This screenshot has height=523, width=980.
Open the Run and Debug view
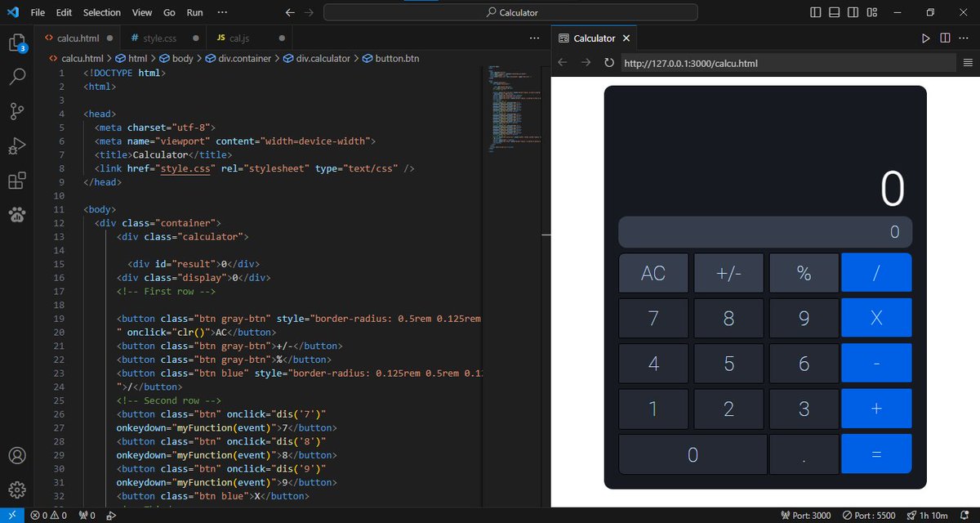pos(17,146)
